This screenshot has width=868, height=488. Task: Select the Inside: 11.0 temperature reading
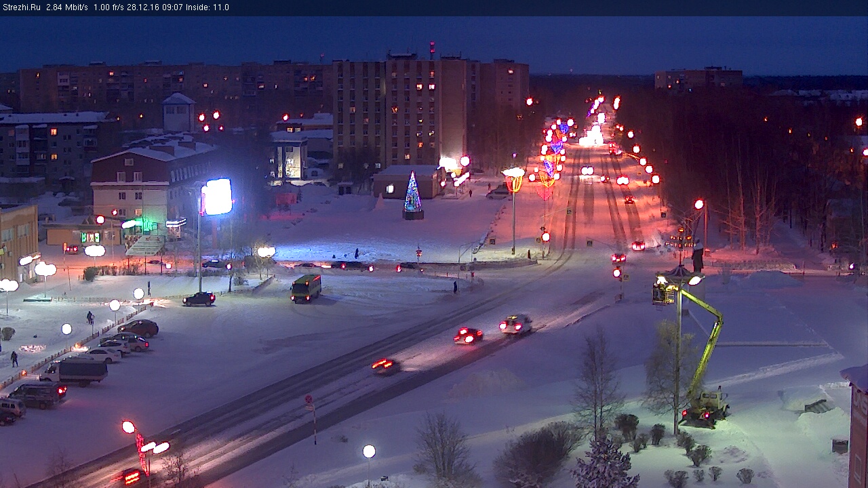point(207,7)
